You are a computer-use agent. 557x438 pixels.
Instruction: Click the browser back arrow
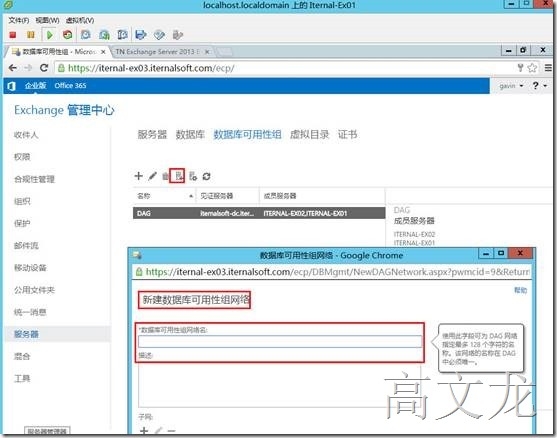click(x=13, y=68)
